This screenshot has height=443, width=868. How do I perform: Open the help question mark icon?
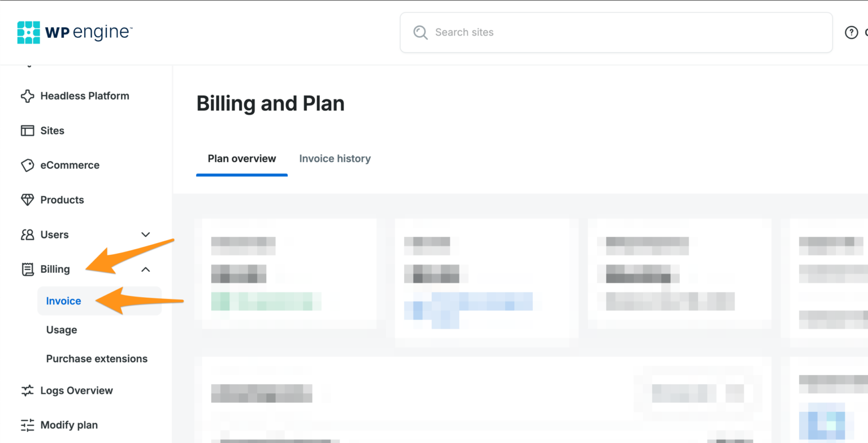(x=852, y=32)
